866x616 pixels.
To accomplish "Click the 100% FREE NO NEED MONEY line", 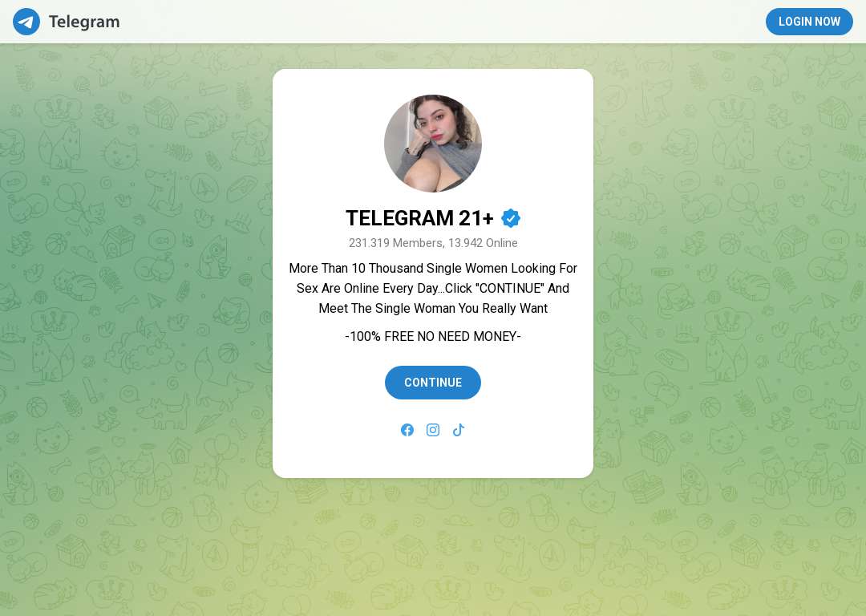I will pos(433,336).
